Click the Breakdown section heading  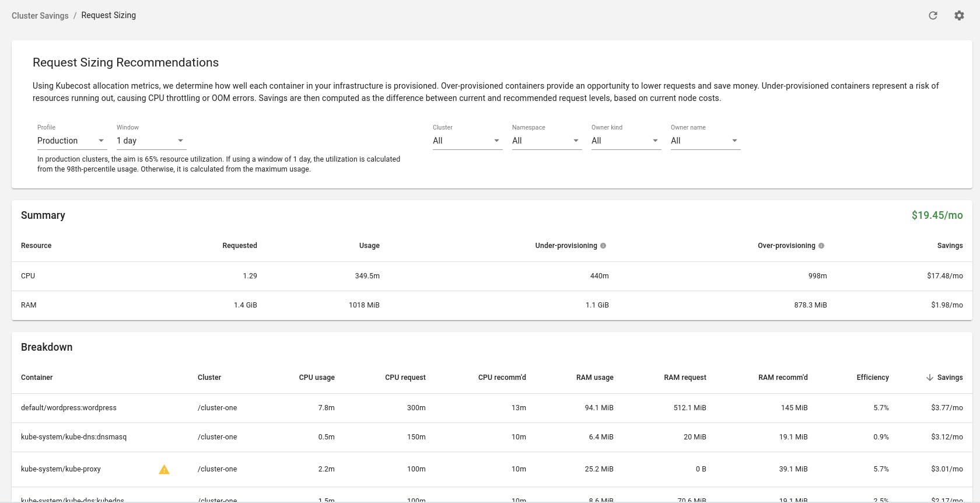(x=47, y=347)
